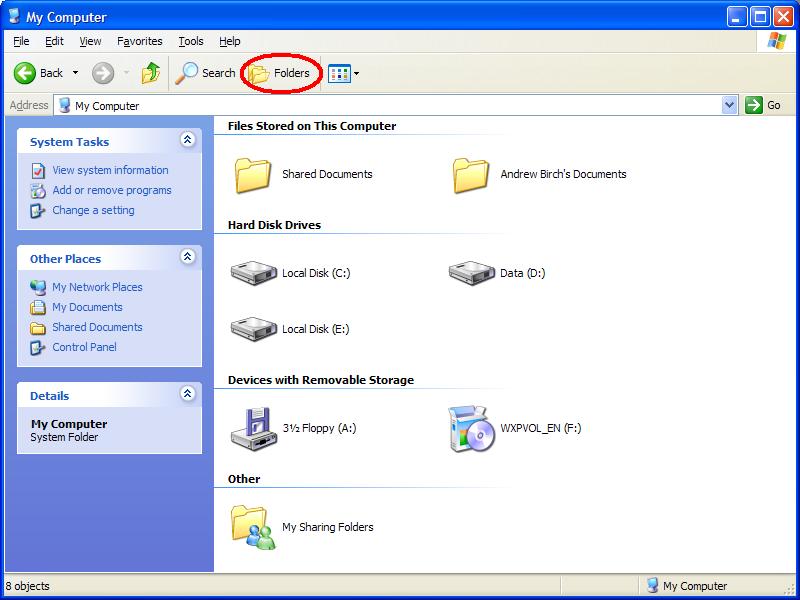Screen dimensions: 800x600
Task: Click the Control Panel sidebar icon
Action: pos(38,347)
